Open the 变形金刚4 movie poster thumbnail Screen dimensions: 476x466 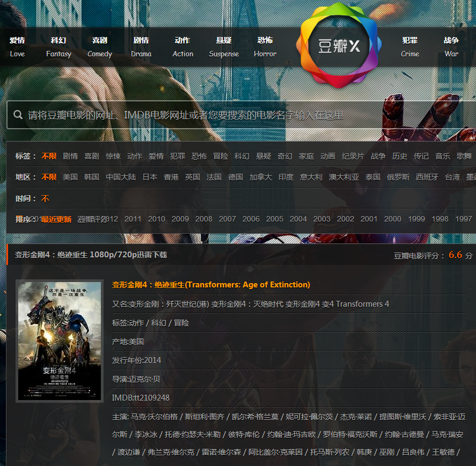click(x=60, y=341)
